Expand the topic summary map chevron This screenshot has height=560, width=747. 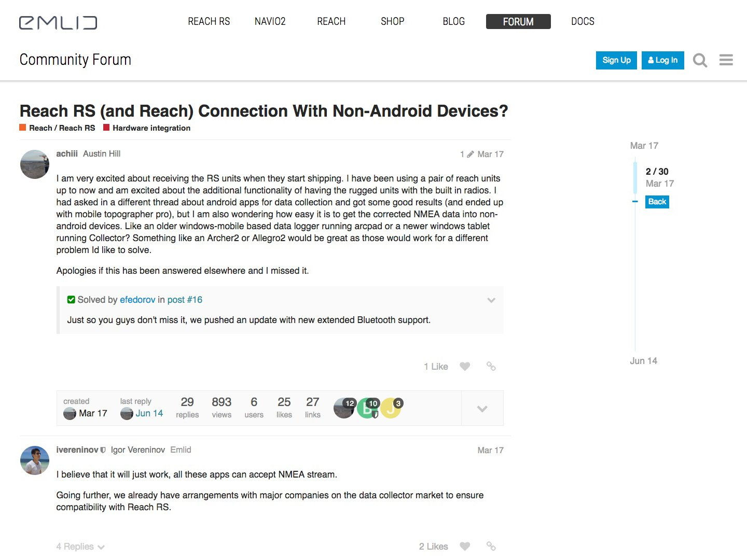pos(482,409)
